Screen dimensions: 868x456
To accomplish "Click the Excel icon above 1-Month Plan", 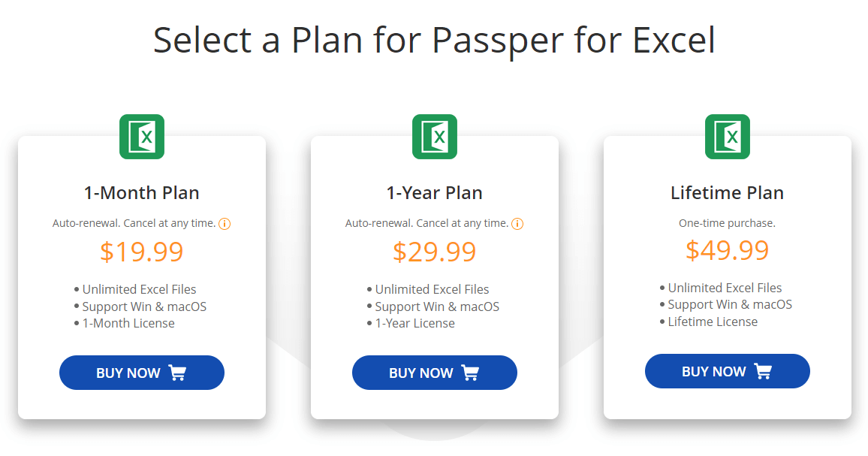I will 142,137.
